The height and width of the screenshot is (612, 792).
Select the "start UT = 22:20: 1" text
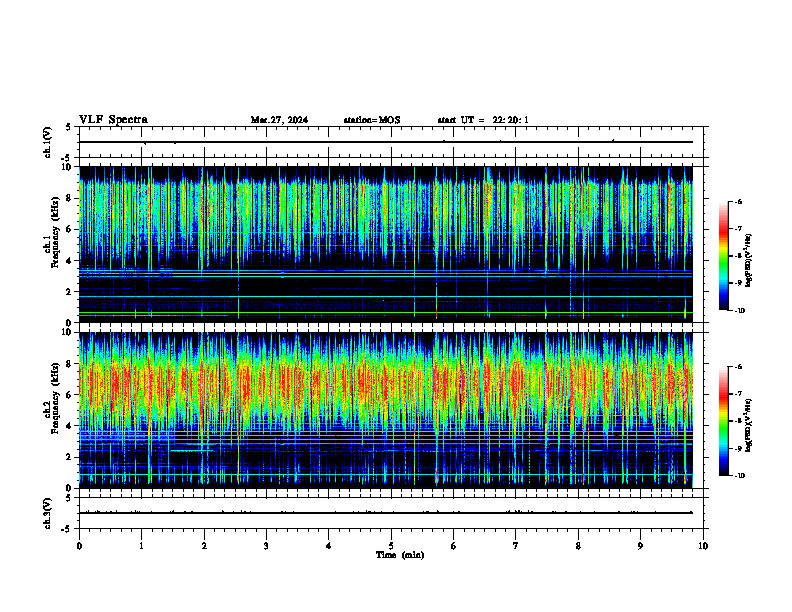pos(483,120)
